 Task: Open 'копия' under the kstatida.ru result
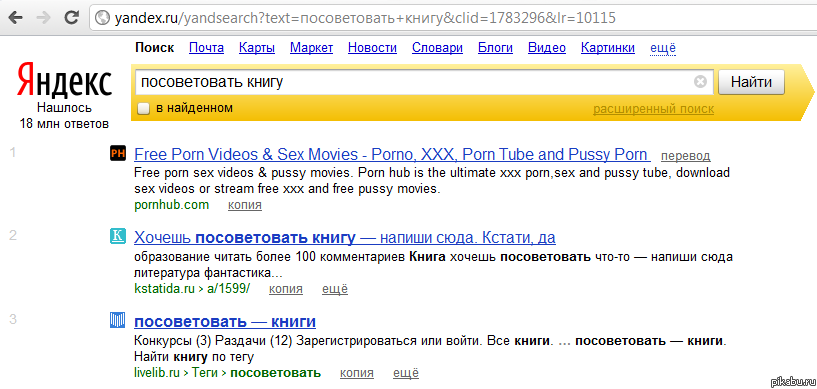click(x=286, y=289)
